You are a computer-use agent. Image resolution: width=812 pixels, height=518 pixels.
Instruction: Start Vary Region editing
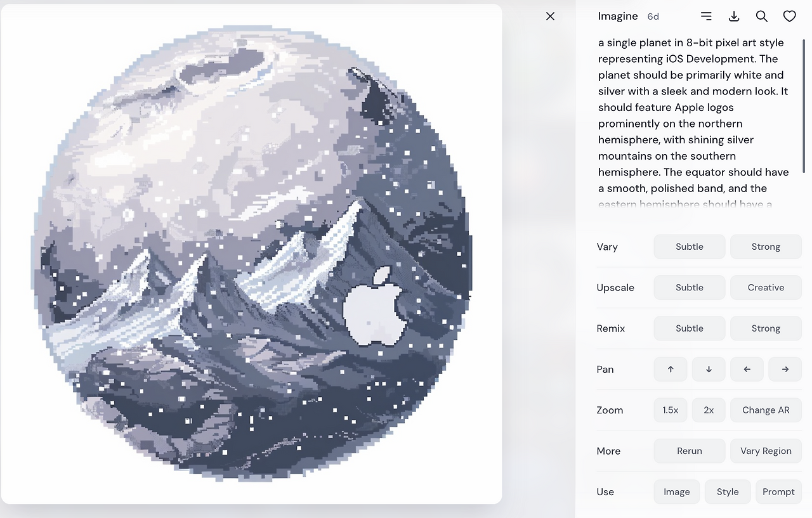[x=766, y=451]
